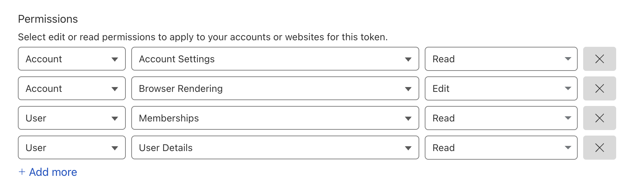Change the Read level for Account Settings
This screenshot has width=644, height=192.
point(501,59)
